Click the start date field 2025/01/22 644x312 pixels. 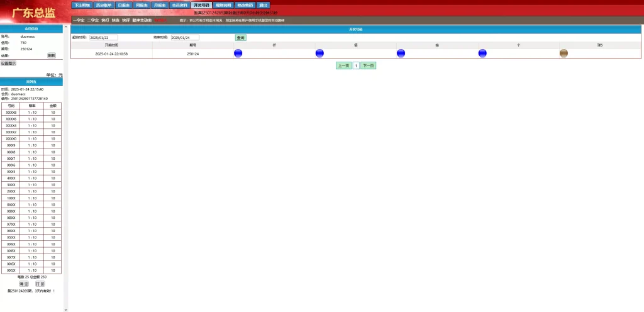pos(104,38)
